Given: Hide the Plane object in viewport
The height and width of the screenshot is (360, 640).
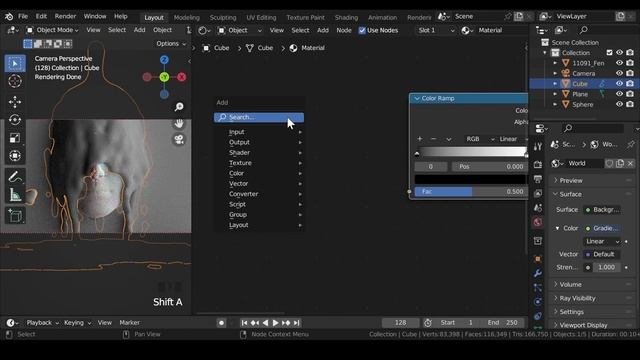Looking at the screenshot, I should [x=619, y=94].
